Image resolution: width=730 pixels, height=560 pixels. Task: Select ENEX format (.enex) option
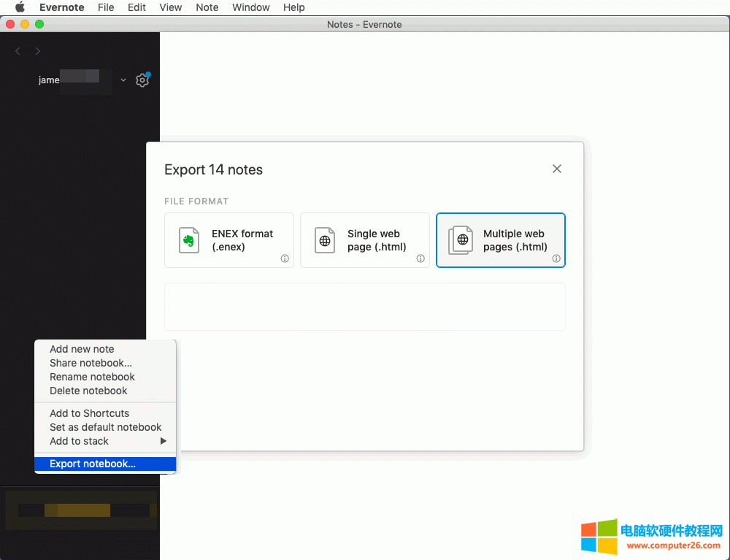pyautogui.click(x=229, y=240)
